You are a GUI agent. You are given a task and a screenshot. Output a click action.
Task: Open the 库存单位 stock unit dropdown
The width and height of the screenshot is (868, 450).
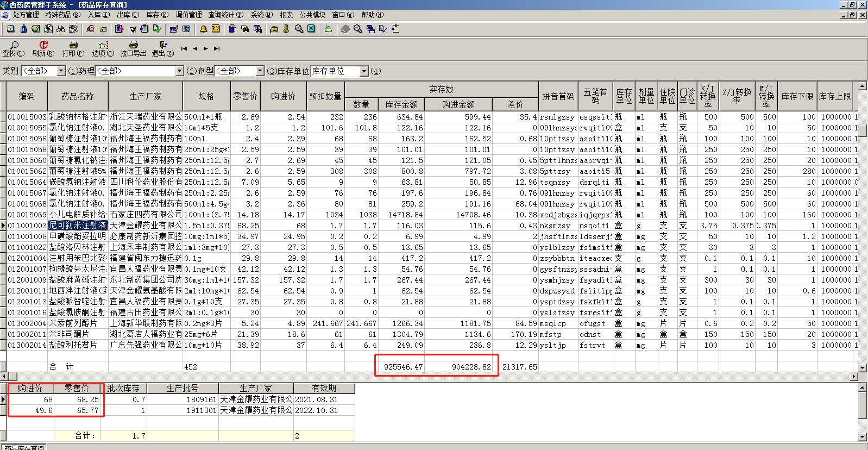pos(364,71)
